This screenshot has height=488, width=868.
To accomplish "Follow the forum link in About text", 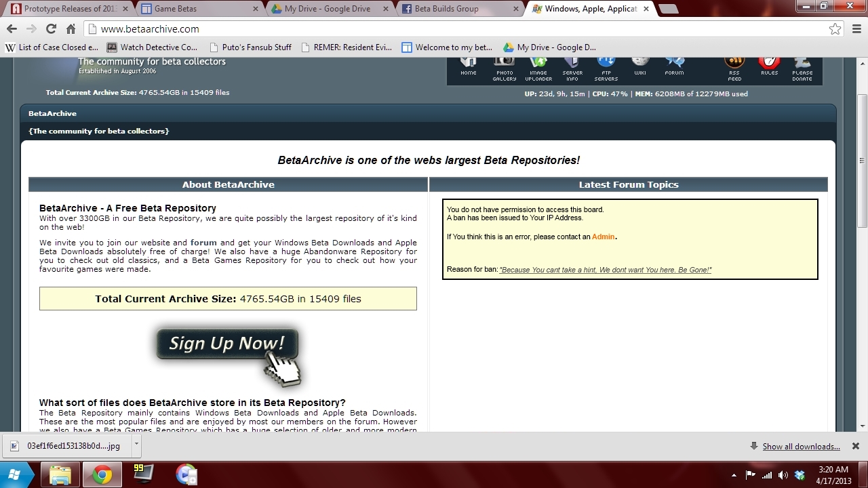I will tap(203, 243).
